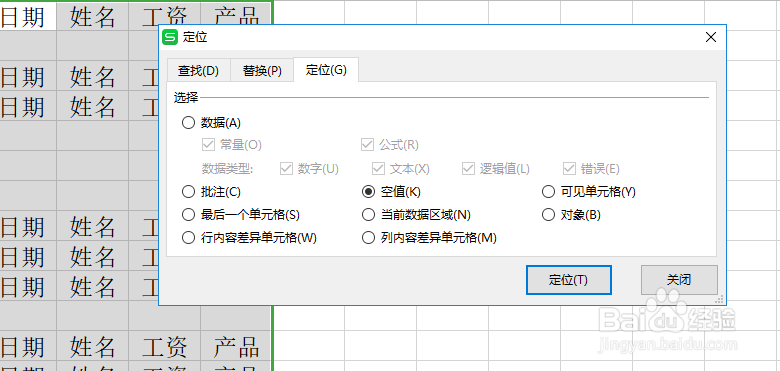Click the 定位(T) button
This screenshot has height=371, width=780.
[569, 280]
